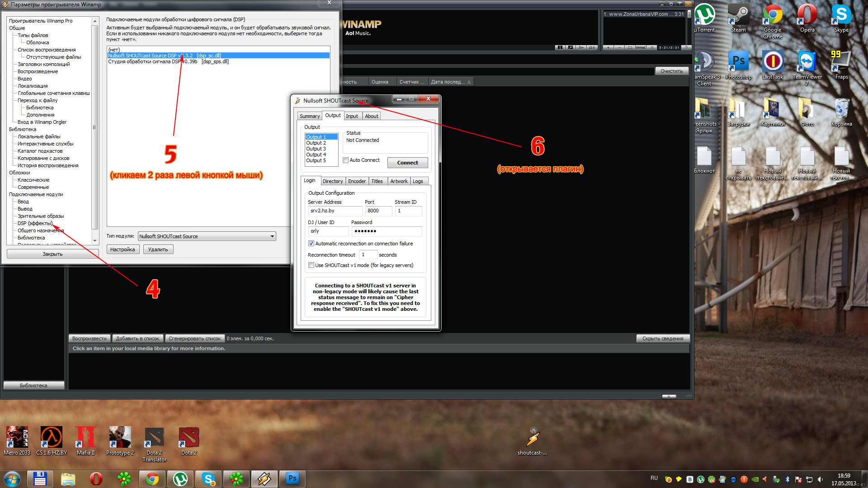Select Оболочка in preferences tree

click(38, 42)
